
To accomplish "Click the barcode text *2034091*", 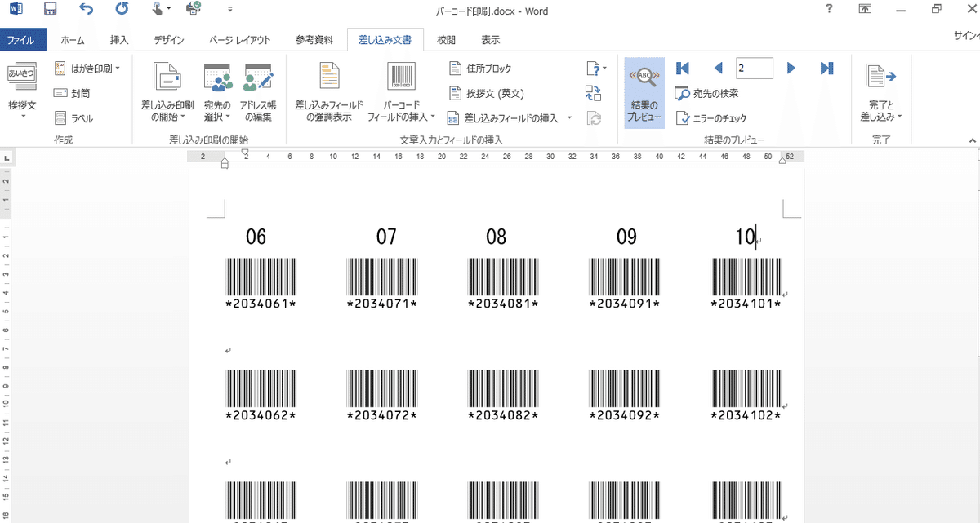I will [625, 304].
